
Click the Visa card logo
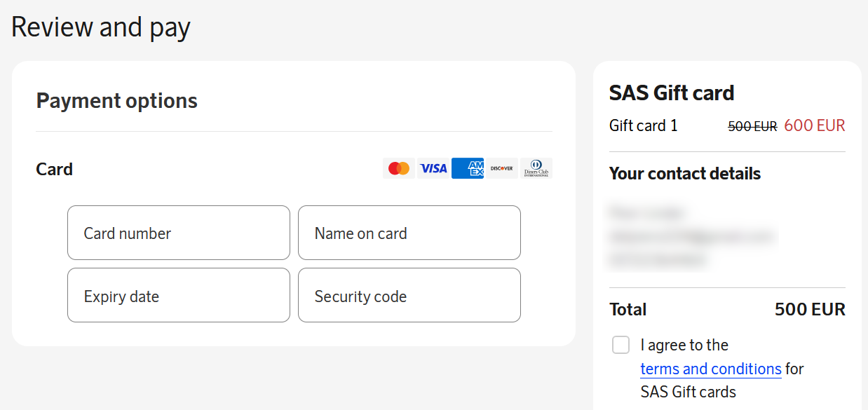pyautogui.click(x=433, y=168)
